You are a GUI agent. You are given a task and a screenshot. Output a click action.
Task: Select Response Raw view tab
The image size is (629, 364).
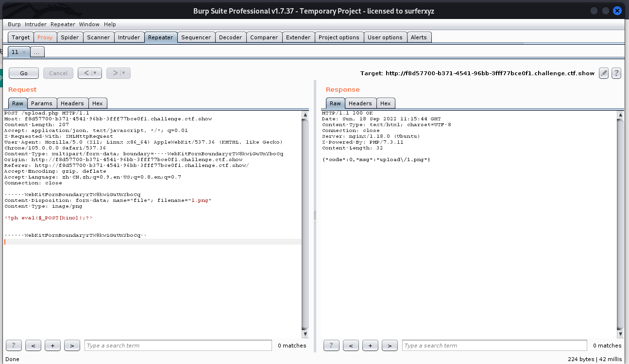tap(335, 103)
